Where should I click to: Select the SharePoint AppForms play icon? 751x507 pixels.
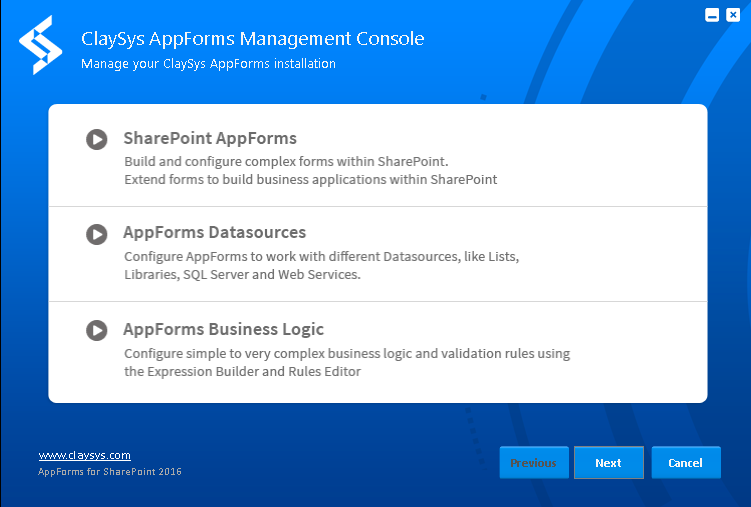[x=97, y=139]
